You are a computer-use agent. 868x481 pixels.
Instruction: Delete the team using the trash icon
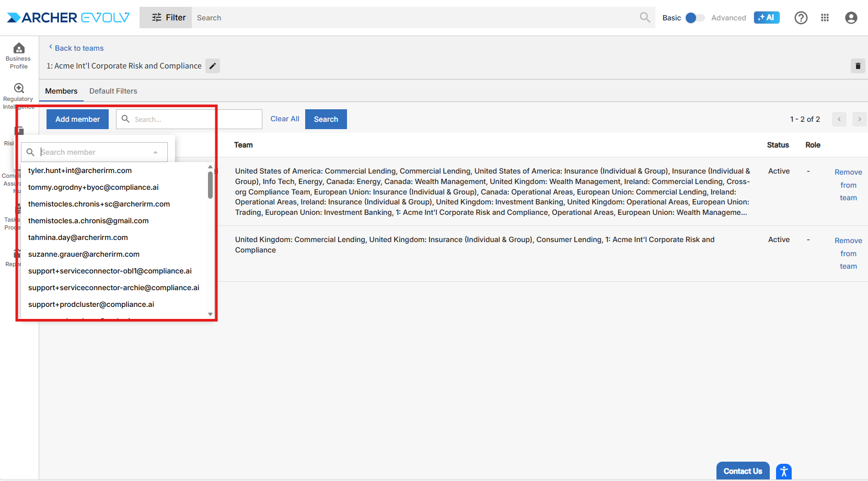tap(858, 66)
